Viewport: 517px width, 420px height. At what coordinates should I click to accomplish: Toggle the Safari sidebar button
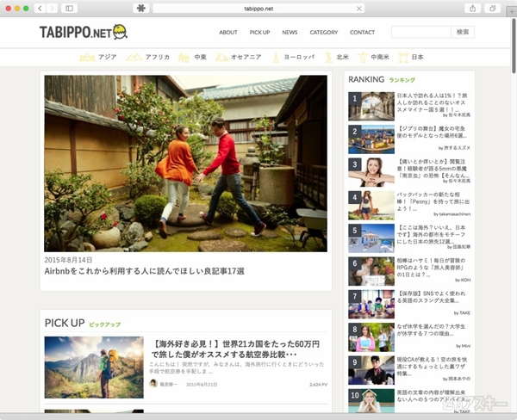[x=69, y=9]
